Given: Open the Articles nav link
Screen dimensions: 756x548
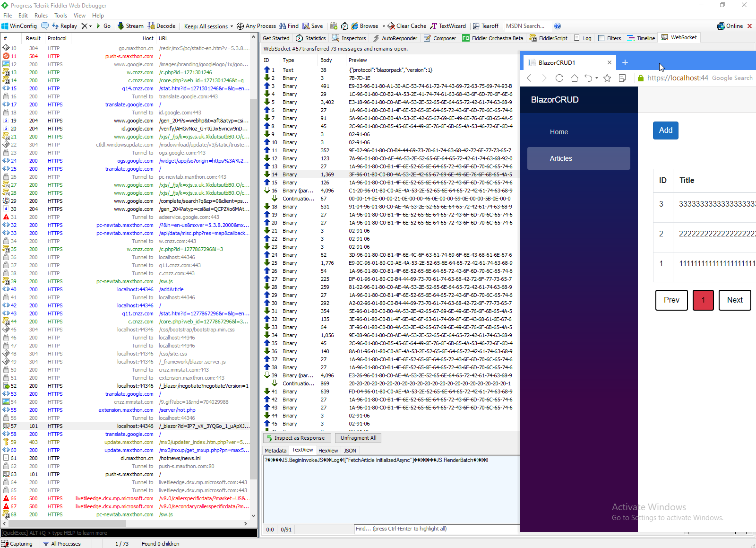Looking at the screenshot, I should coord(579,158).
